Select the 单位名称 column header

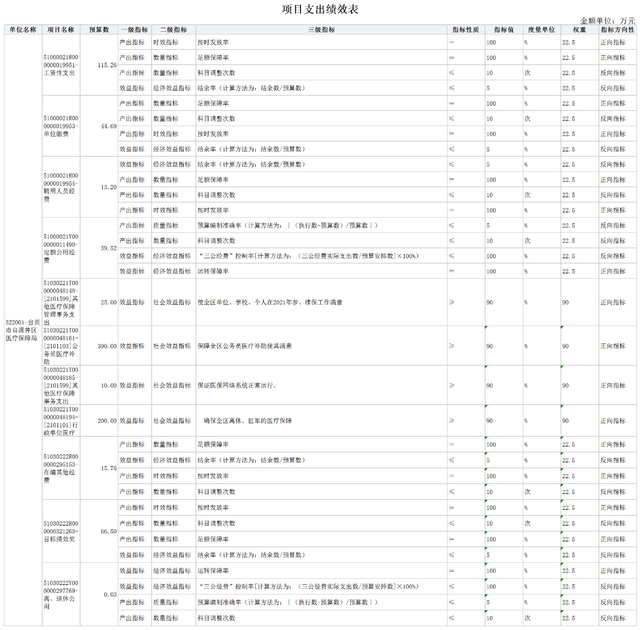[22, 31]
